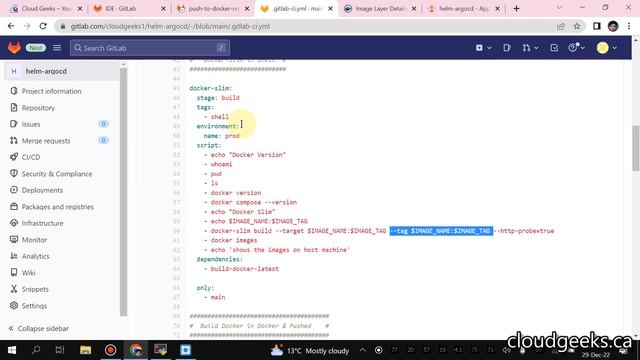Click the Analytics chart icon
The height and width of the screenshot is (360, 640).
(14, 256)
